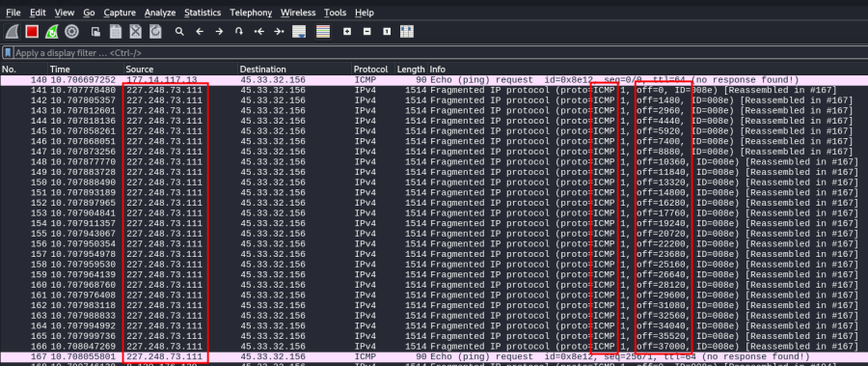Click the Close capture file icon
868x366 pixels.
click(x=135, y=32)
